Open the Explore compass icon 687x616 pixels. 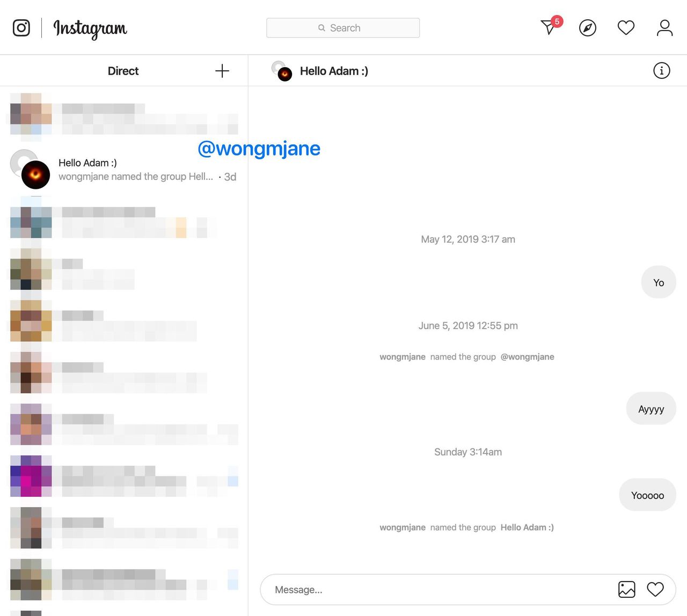587,27
